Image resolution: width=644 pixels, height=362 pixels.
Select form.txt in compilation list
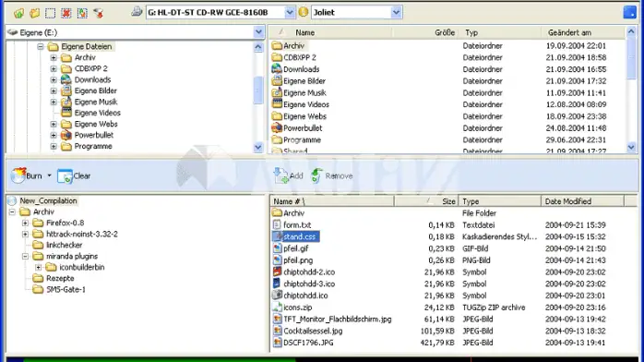pos(297,225)
